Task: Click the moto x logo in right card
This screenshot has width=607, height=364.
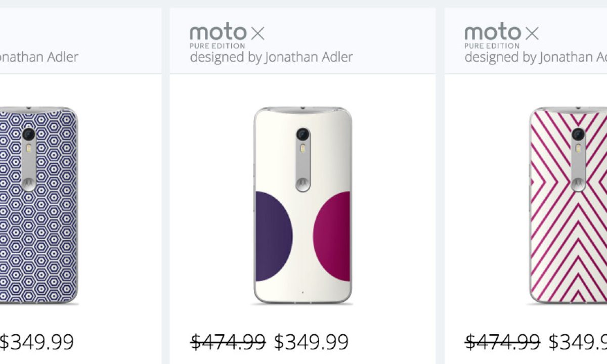Action: click(502, 33)
